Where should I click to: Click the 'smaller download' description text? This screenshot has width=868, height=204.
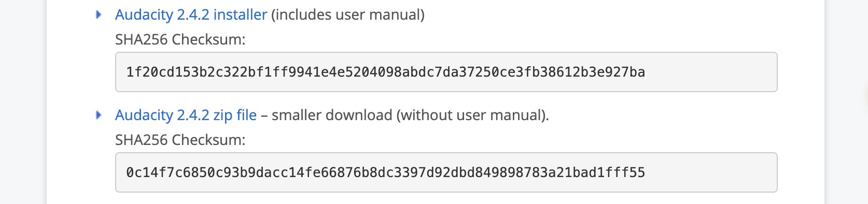pos(332,115)
